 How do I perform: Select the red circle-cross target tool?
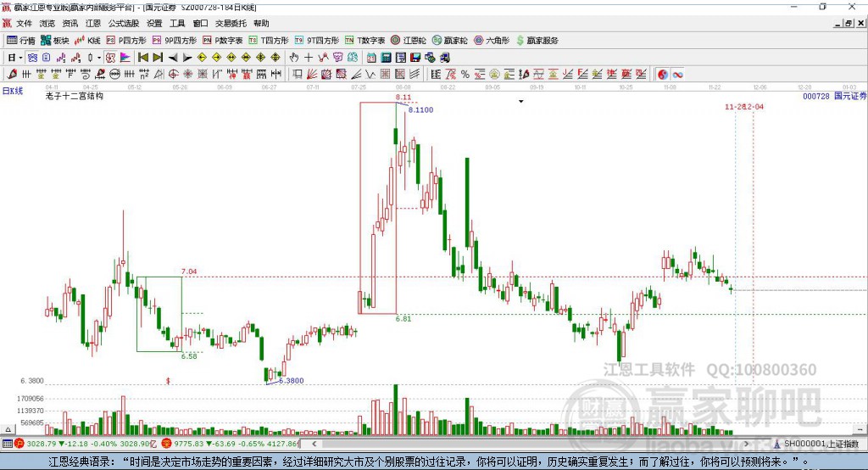pos(173,75)
